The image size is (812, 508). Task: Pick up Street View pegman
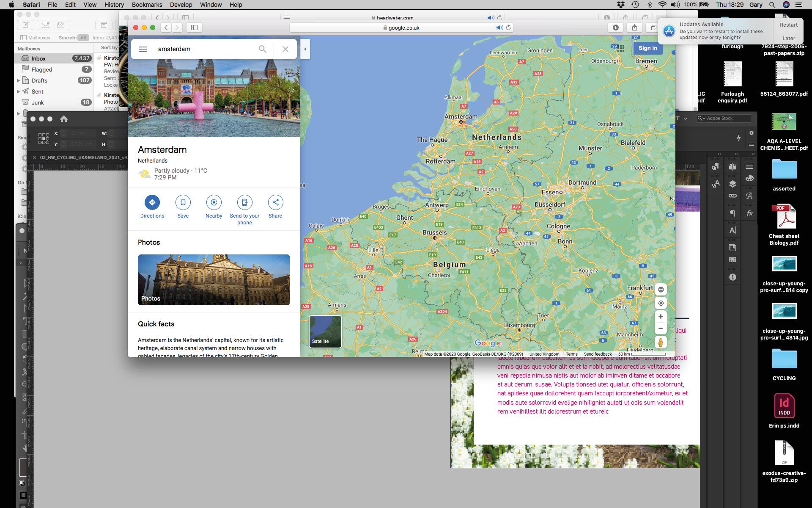pyautogui.click(x=661, y=342)
